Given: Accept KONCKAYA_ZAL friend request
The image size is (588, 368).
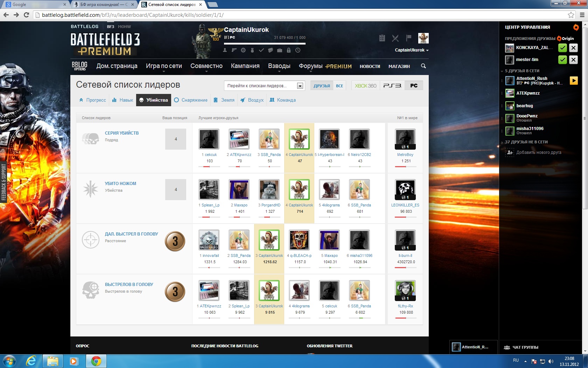Looking at the screenshot, I should coord(562,48).
